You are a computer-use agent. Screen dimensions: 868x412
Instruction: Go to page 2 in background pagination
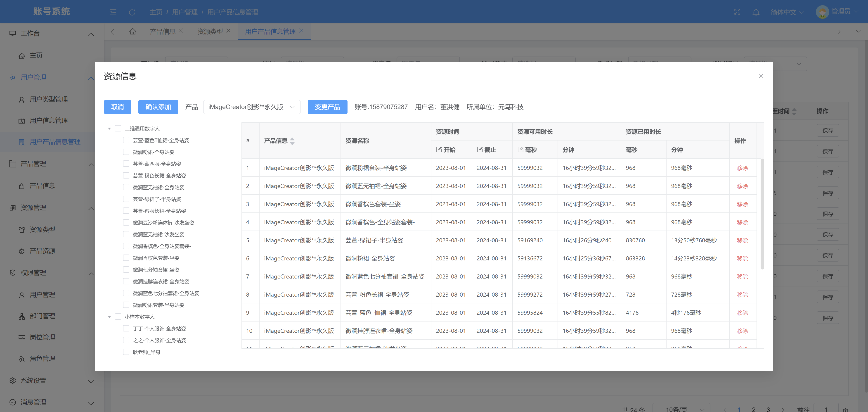tap(753, 409)
